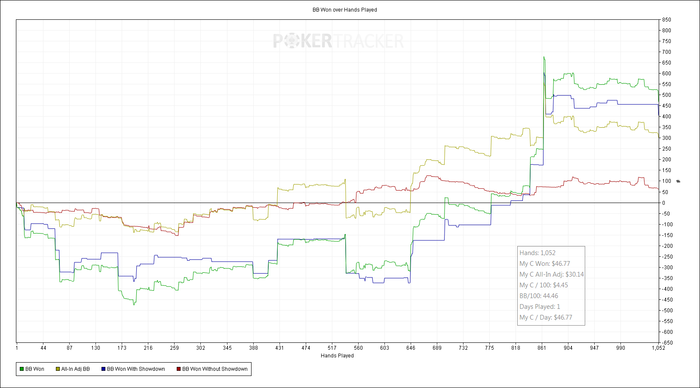Image resolution: width=700 pixels, height=388 pixels.
Task: Click y-axis positive 200 tick label
Action: 667,159
